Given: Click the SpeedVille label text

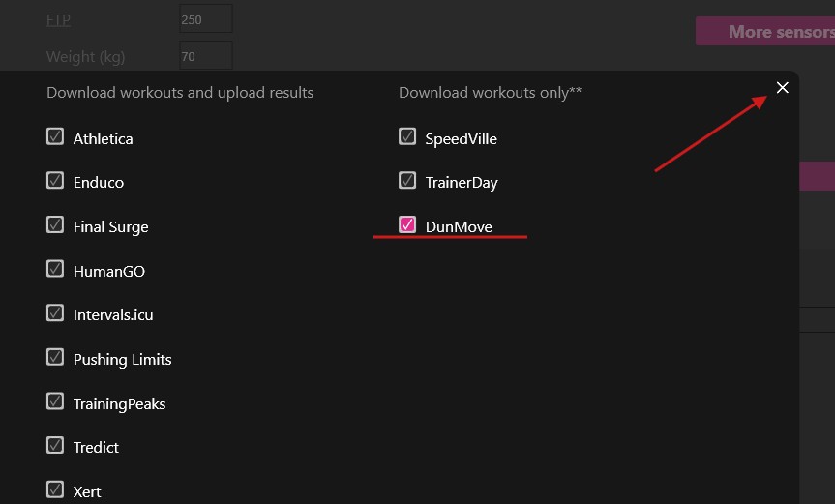Looking at the screenshot, I should (x=462, y=139).
